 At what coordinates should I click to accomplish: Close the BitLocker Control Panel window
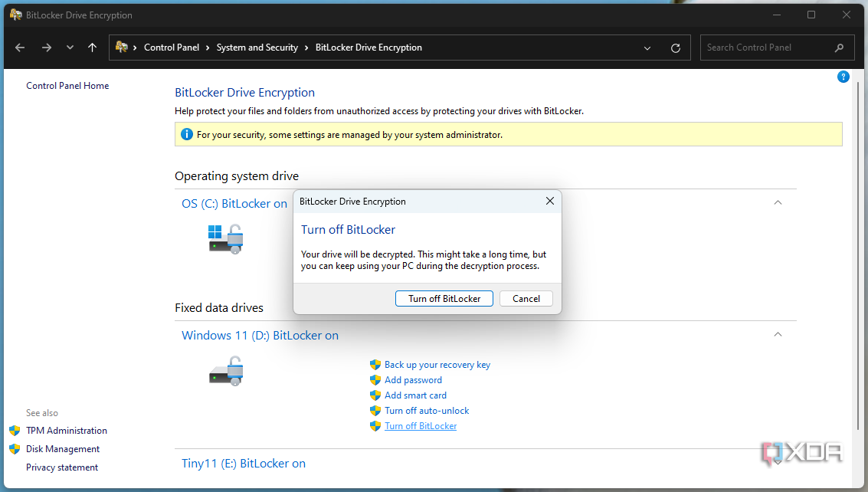[x=847, y=15]
